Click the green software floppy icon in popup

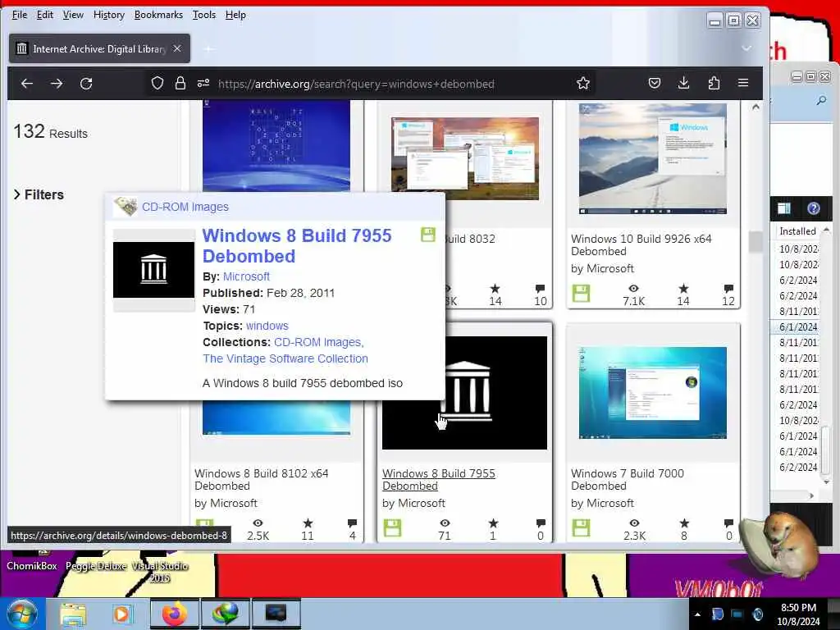click(x=428, y=235)
